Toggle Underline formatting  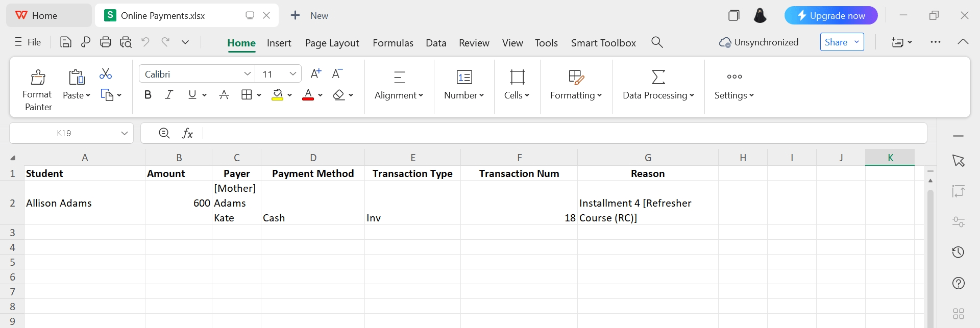tap(192, 95)
